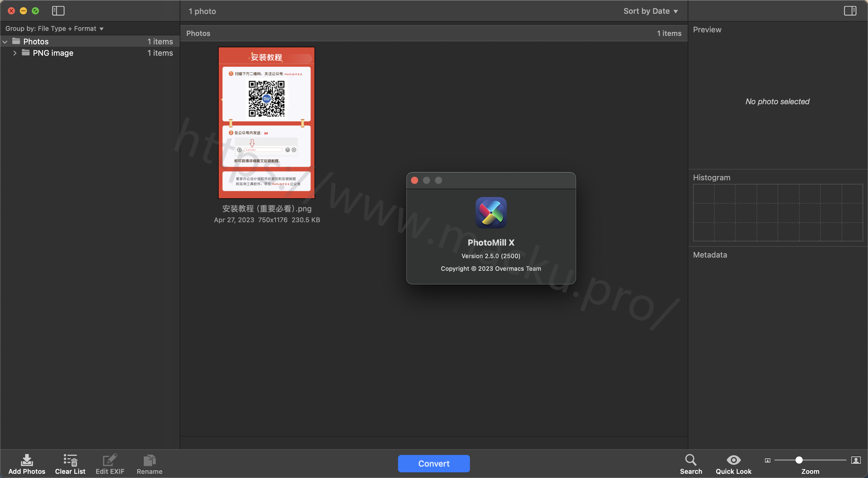The width and height of the screenshot is (868, 478).
Task: Click the 安装教程（重要必看）.png file name
Action: coord(267,208)
